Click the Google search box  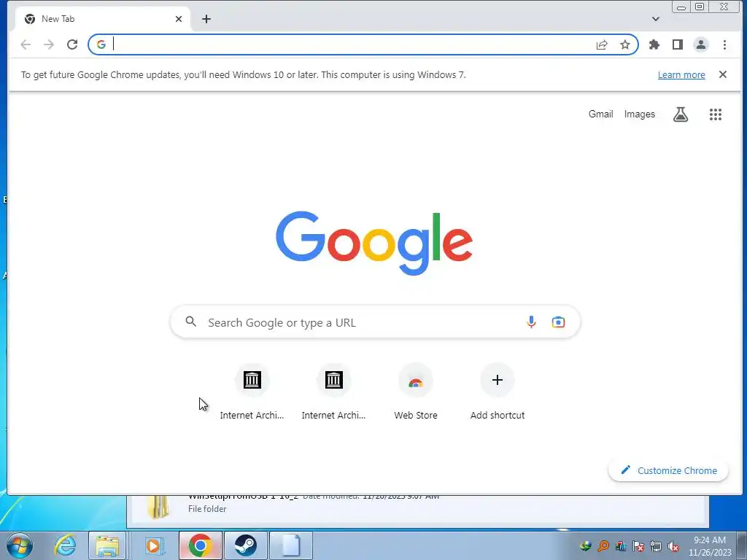(x=375, y=322)
